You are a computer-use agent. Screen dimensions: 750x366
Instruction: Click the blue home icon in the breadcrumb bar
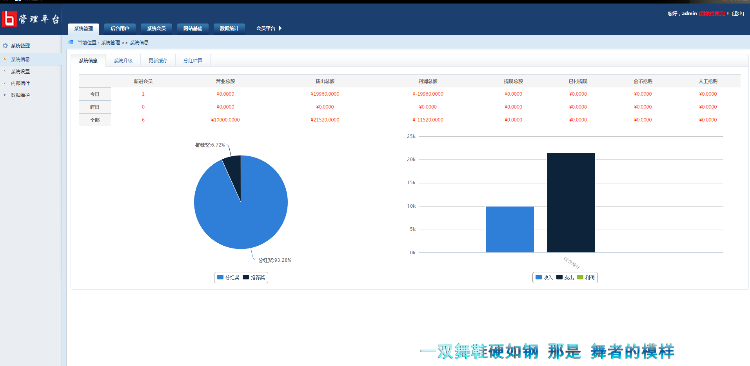[x=71, y=42]
